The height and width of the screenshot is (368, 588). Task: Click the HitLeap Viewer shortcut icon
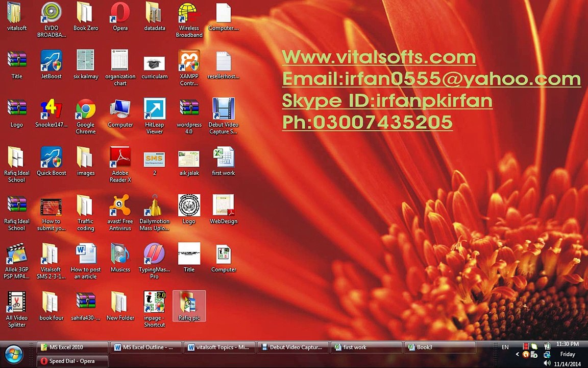(x=155, y=116)
